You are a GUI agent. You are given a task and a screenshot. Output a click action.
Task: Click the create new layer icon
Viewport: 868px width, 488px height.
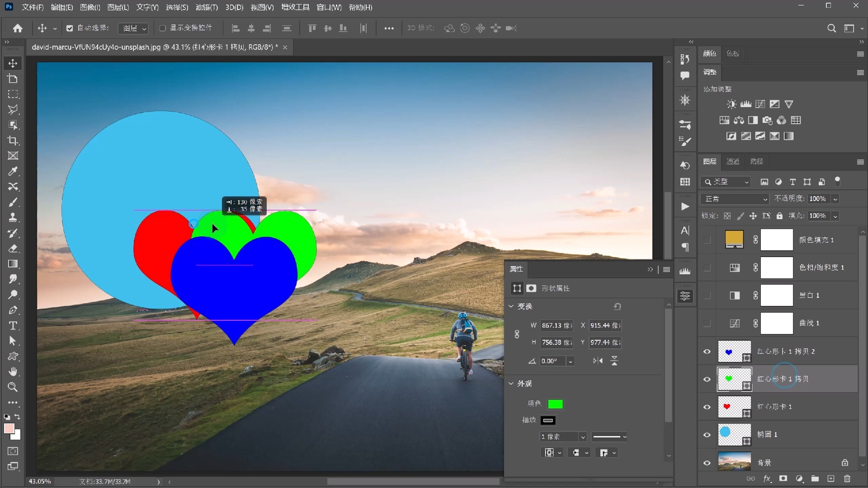pos(831,479)
